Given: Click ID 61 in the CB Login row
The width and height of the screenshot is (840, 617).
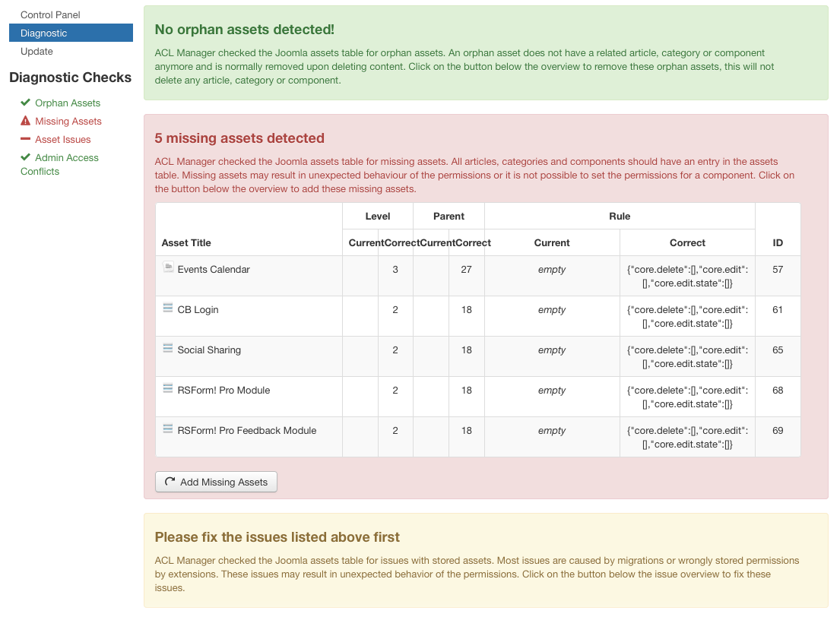Looking at the screenshot, I should click(778, 309).
